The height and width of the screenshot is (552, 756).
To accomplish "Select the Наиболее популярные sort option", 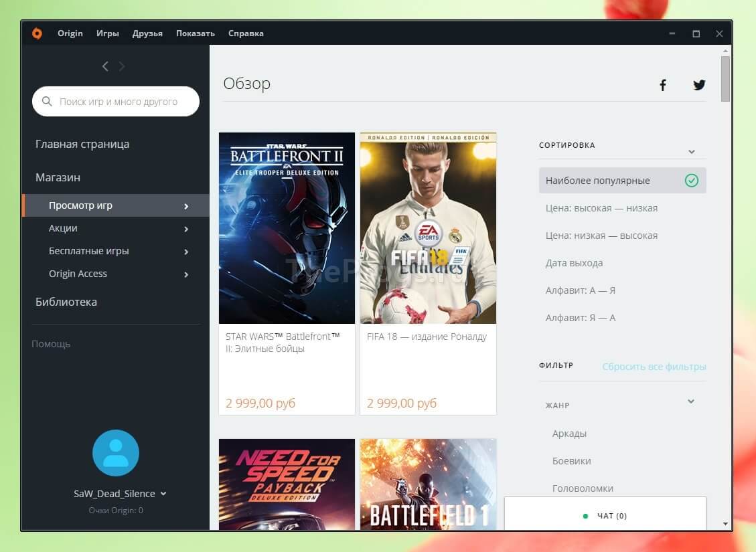I will (623, 181).
